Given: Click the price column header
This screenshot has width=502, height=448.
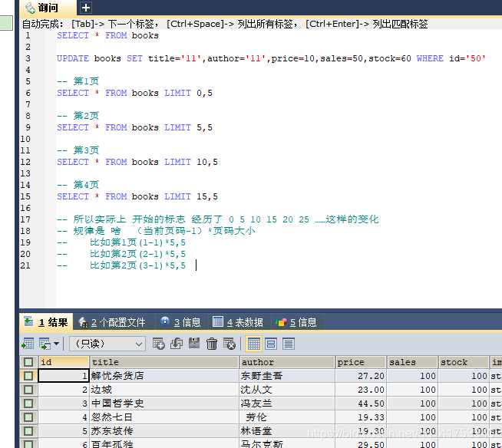Looking at the screenshot, I should pos(361,362).
